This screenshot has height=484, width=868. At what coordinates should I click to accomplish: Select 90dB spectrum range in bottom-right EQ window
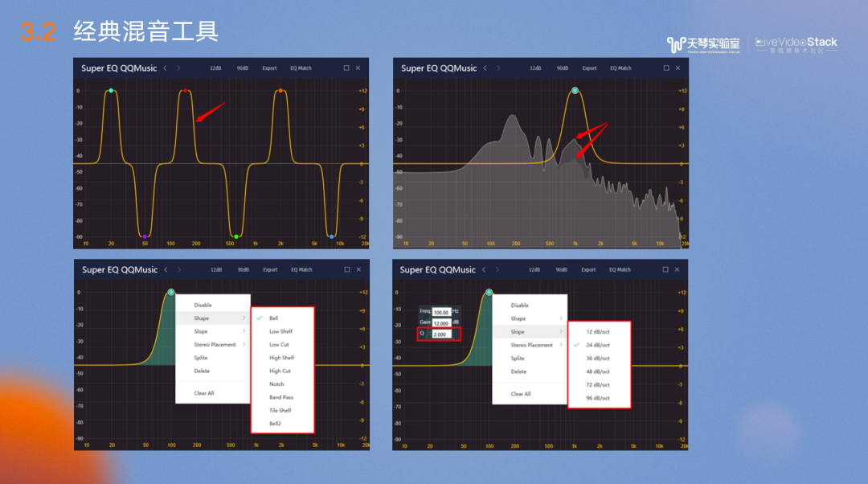[x=561, y=269]
